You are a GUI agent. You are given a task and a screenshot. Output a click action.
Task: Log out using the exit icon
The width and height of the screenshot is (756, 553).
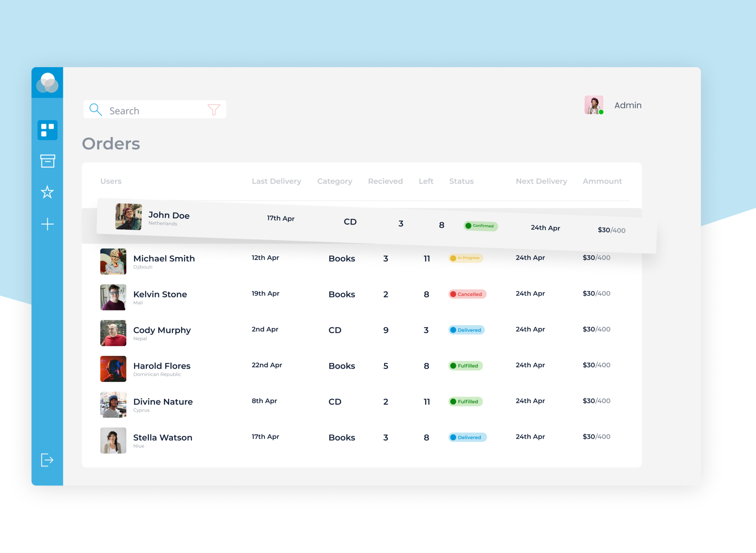[47, 460]
